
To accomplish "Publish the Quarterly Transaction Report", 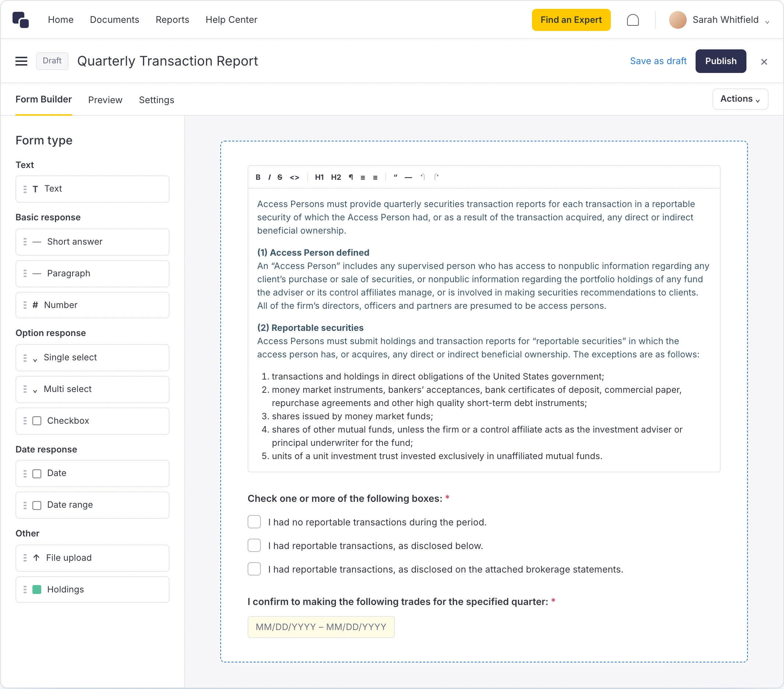I will click(720, 61).
